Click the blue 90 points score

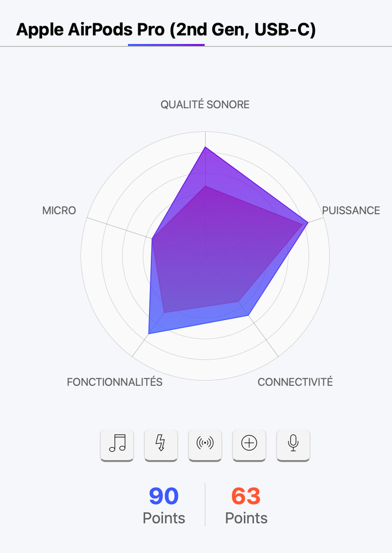click(164, 496)
